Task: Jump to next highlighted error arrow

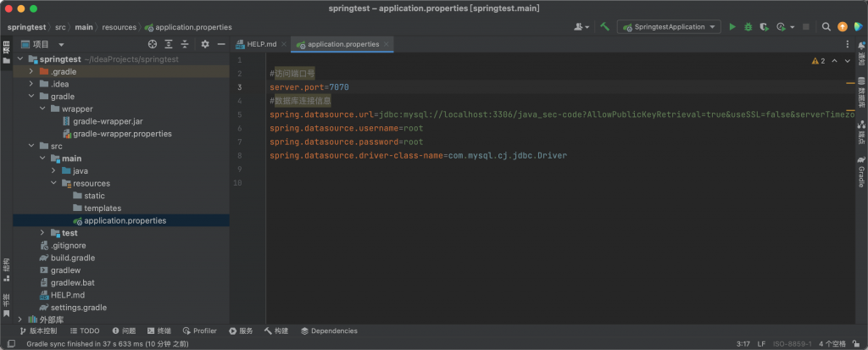Action: [x=848, y=61]
